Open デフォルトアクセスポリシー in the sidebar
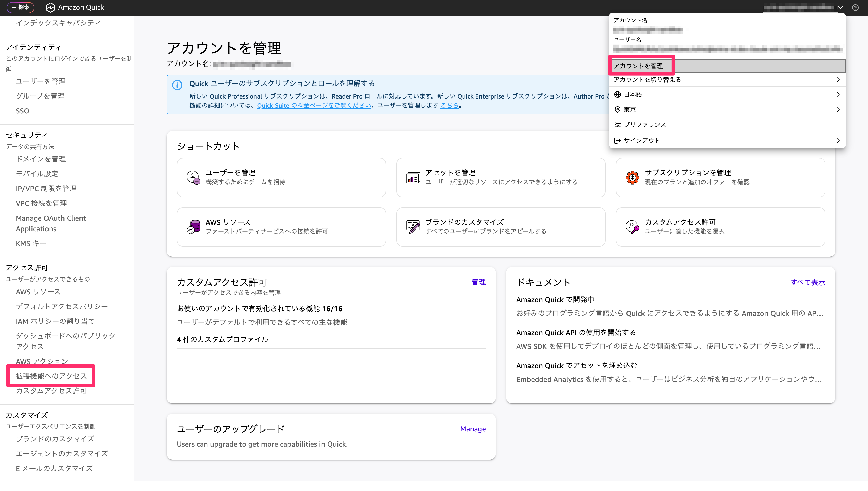Image resolution: width=868 pixels, height=491 pixels. pos(62,306)
